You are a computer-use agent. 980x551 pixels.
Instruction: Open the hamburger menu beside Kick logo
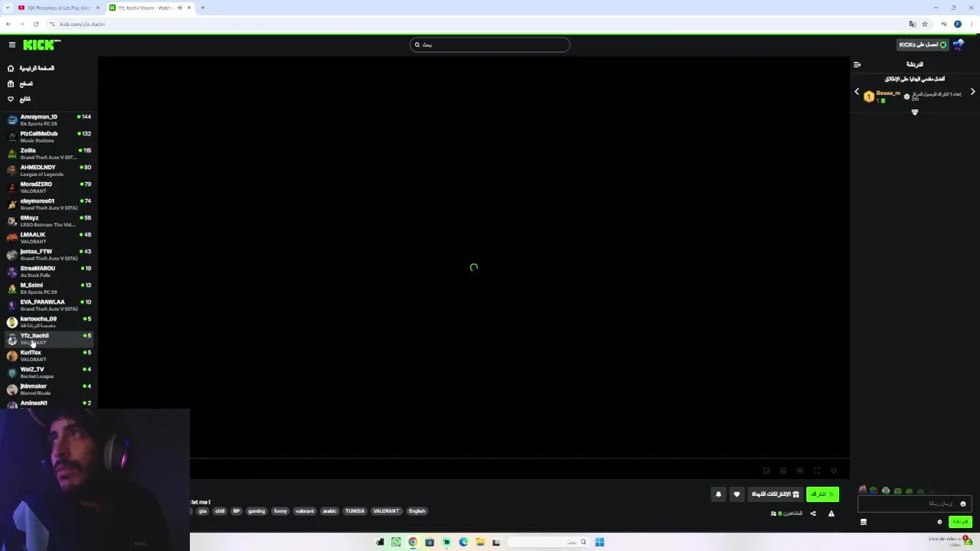coord(12,45)
